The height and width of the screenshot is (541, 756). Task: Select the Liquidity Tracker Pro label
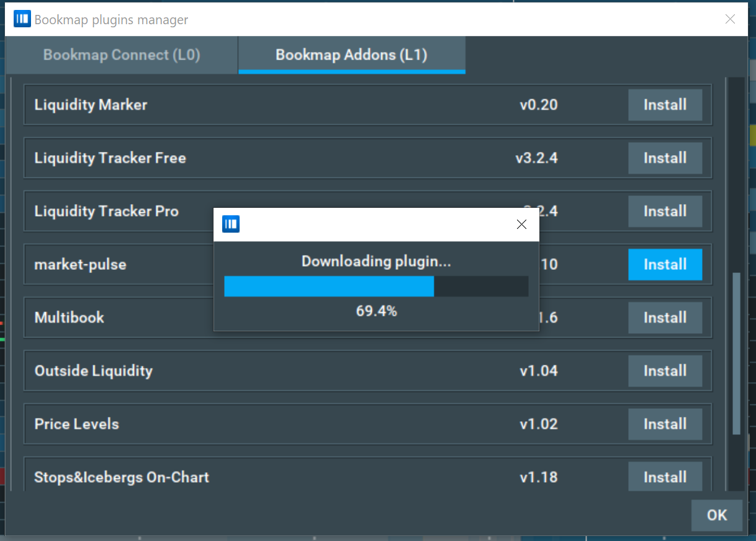pyautogui.click(x=106, y=212)
